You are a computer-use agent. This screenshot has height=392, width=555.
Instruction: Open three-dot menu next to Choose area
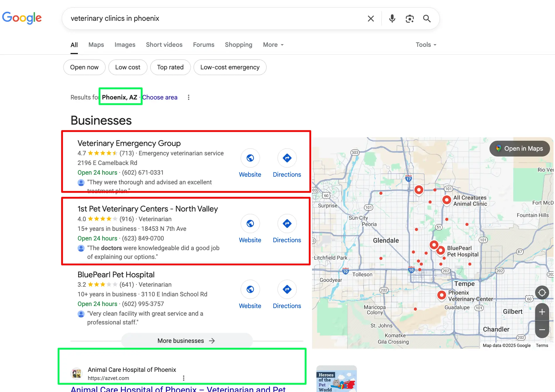pyautogui.click(x=189, y=97)
